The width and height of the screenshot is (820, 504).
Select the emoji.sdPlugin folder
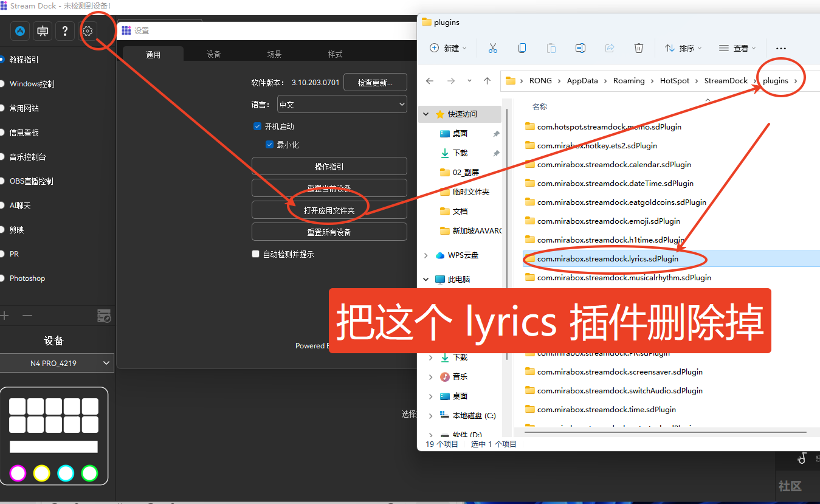coord(608,221)
